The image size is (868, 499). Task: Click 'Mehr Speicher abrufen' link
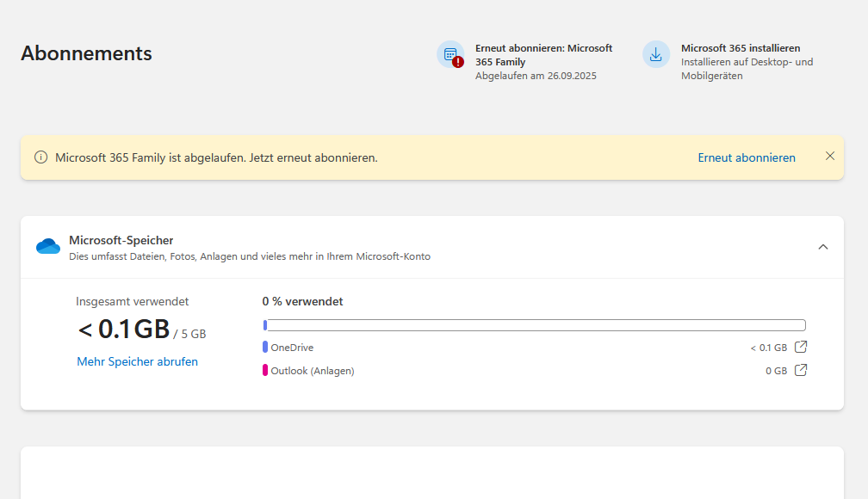137,361
